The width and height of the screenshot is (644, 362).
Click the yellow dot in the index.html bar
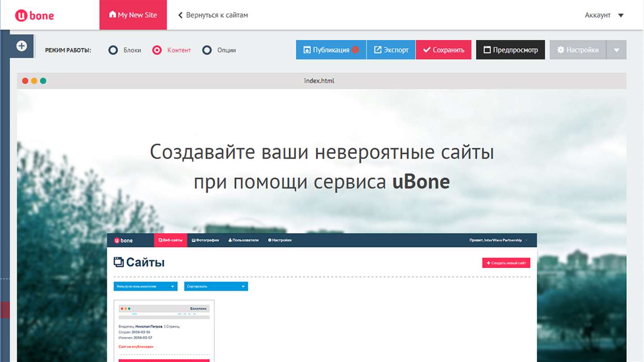(34, 81)
